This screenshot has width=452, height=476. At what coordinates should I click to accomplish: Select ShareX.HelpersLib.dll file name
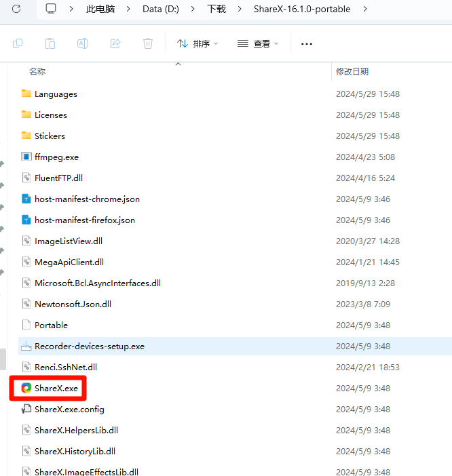76,430
